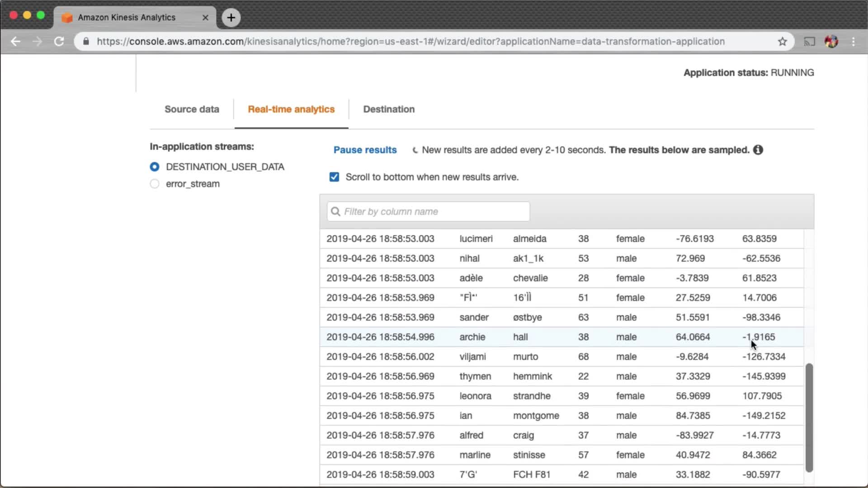Click the results table vertical scrollbar
The image size is (868, 488).
tap(809, 418)
